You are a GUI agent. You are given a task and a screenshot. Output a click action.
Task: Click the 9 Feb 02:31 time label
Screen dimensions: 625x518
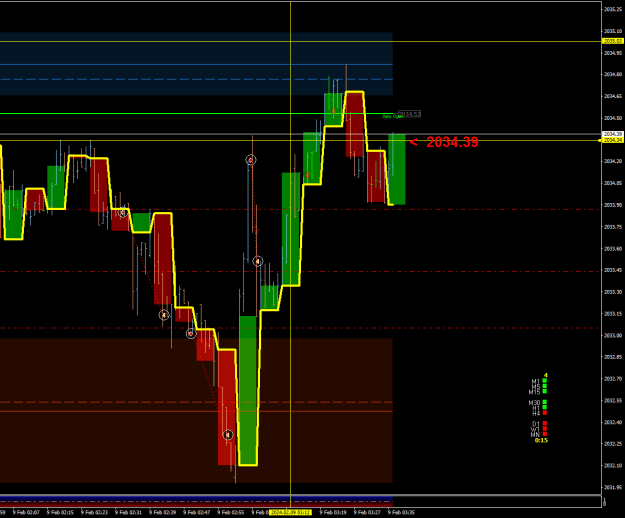click(128, 512)
